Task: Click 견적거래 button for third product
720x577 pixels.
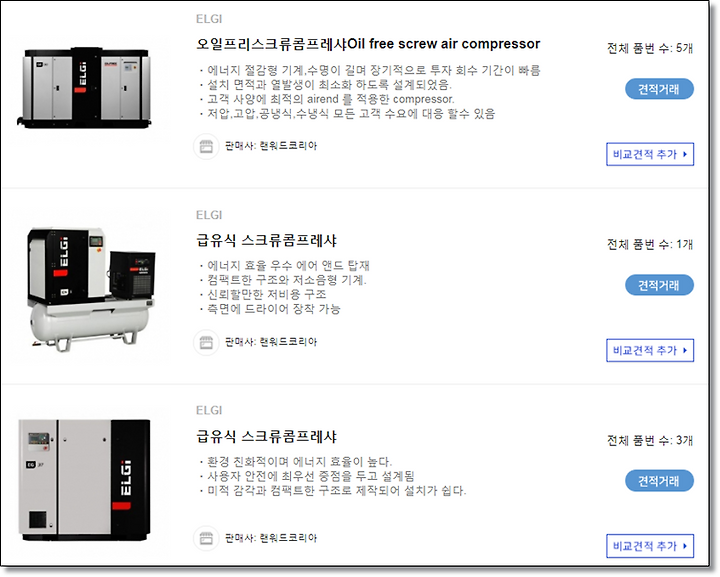Action: 659,481
